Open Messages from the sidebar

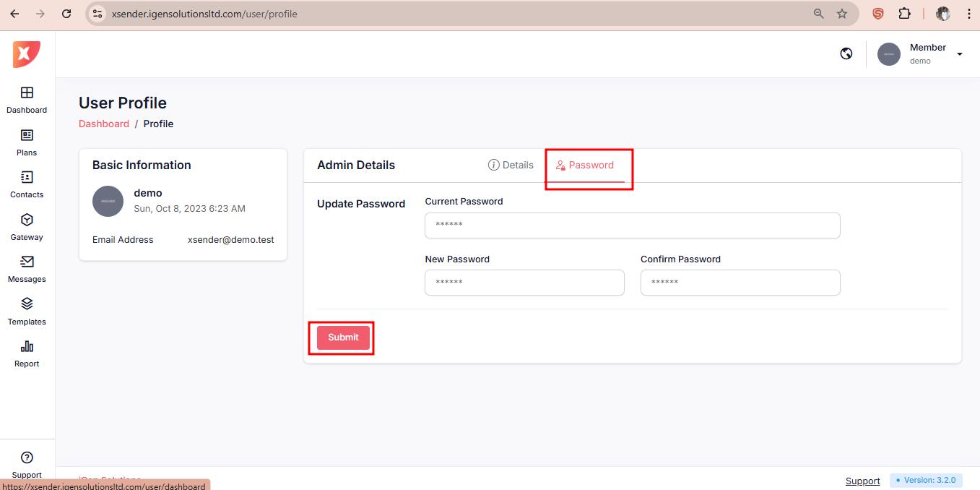[x=27, y=262]
